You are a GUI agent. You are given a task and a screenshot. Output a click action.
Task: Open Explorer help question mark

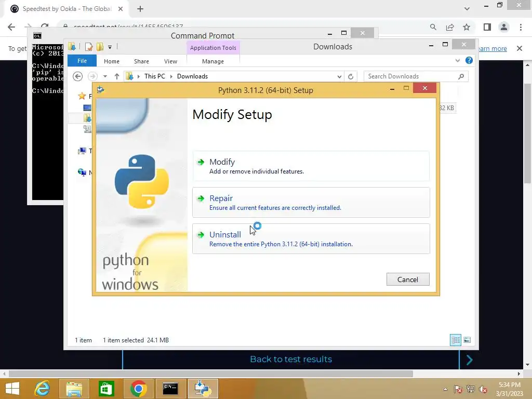[x=469, y=60]
